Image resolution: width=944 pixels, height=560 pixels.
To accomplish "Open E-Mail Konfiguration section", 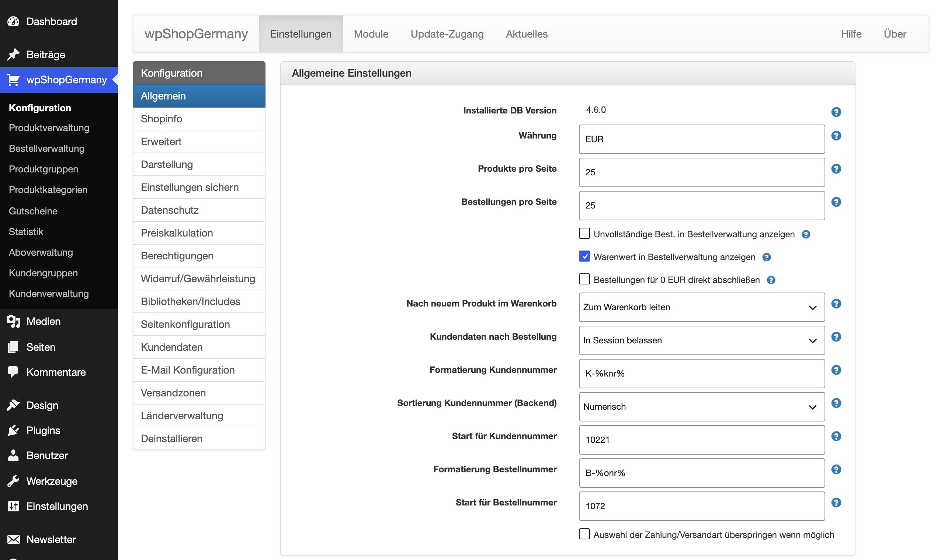I will pyautogui.click(x=199, y=370).
